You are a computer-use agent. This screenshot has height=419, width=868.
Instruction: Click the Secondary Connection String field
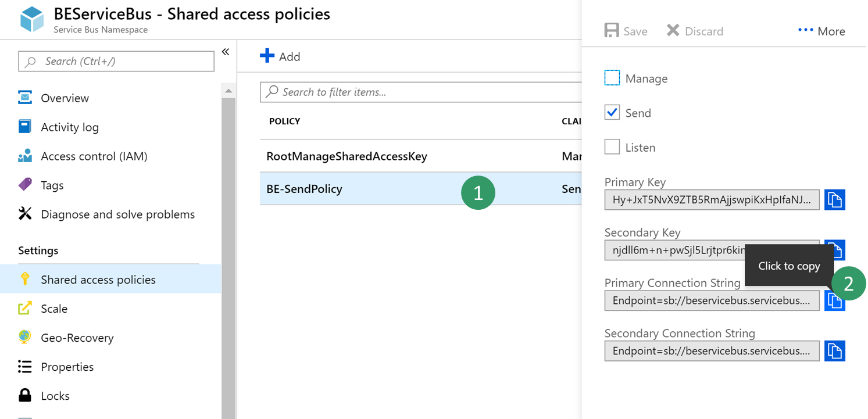tap(712, 351)
